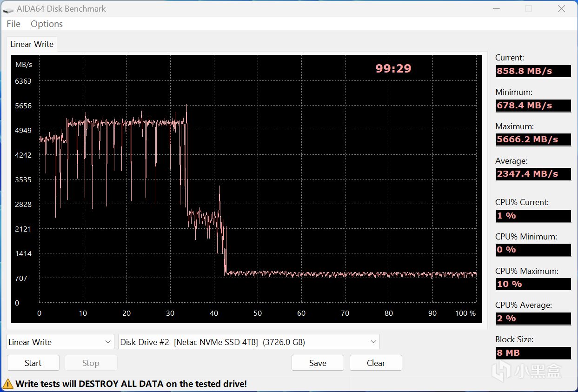Click the Current speed value field
578x392 pixels.
point(533,71)
